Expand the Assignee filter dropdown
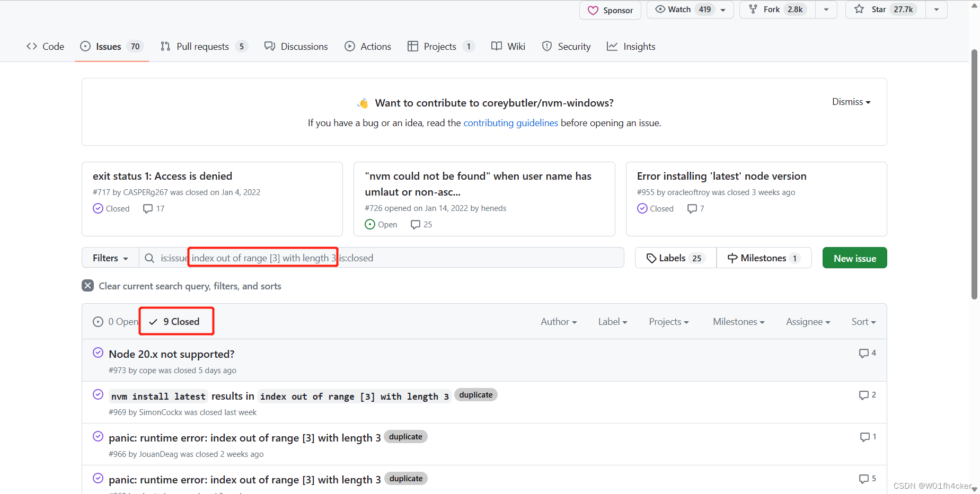Image resolution: width=980 pixels, height=494 pixels. pyautogui.click(x=808, y=322)
